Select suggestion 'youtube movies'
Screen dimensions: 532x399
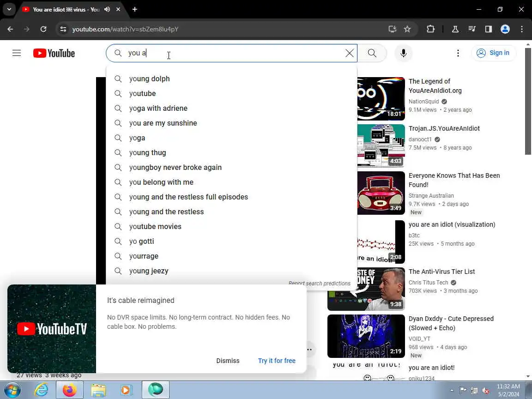[231, 227]
